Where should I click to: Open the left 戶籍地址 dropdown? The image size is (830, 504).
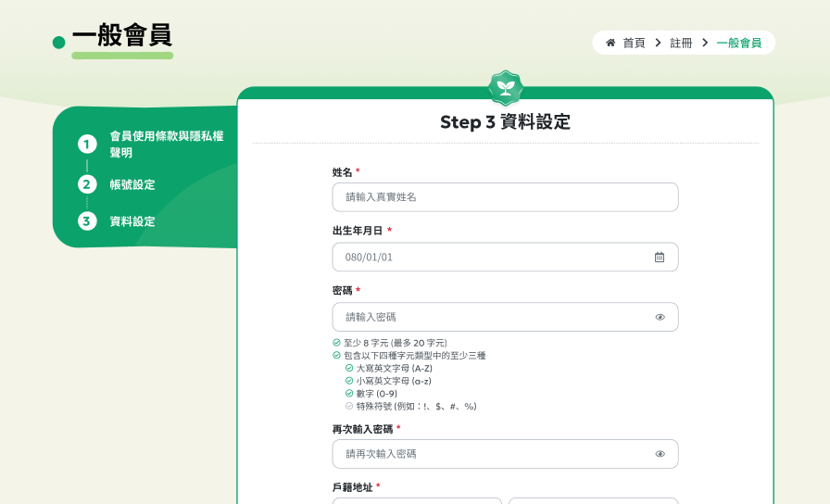(417, 500)
